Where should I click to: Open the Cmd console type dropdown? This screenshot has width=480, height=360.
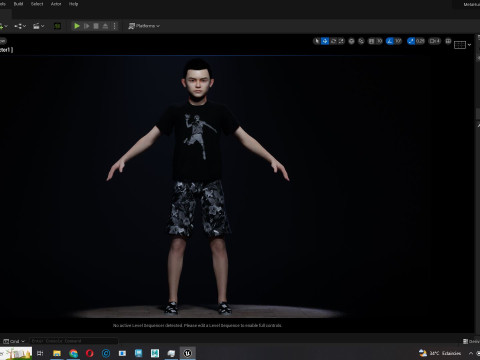[14, 341]
